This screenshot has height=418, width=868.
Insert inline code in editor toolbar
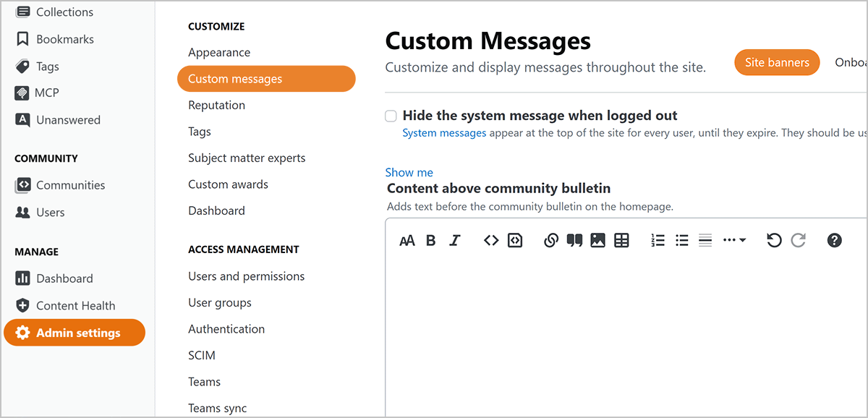click(x=491, y=241)
